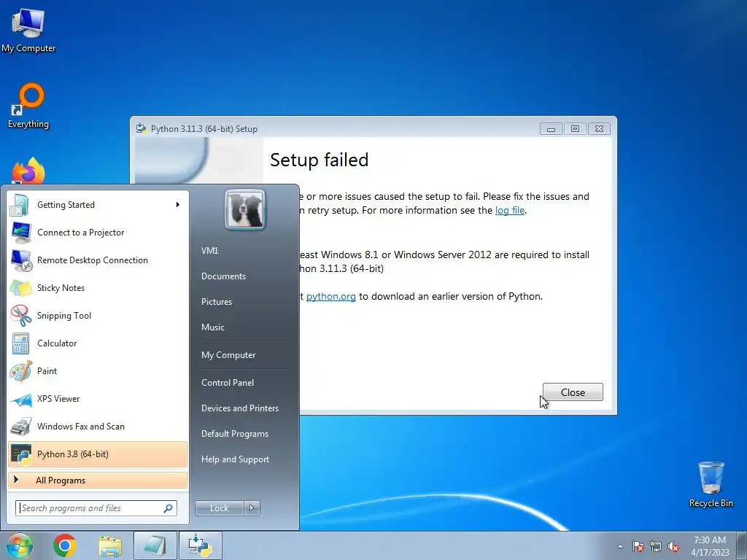Open Devices and Printers
Screen dimensions: 747x560
239,408
